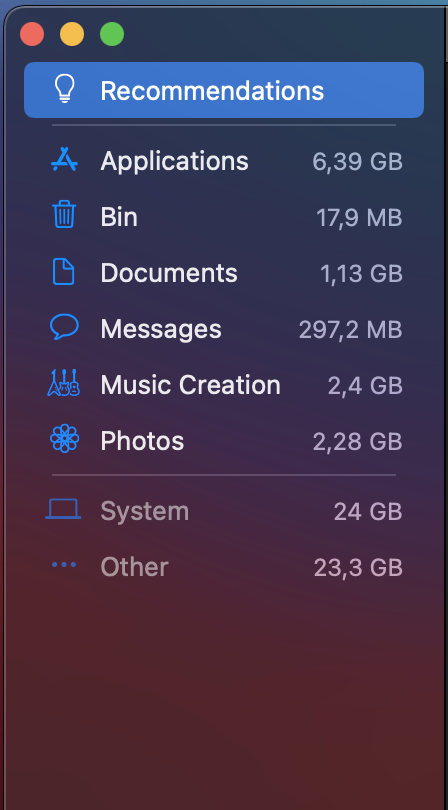This screenshot has height=810, width=448.
Task: Select the Photos storage category
Action: 224,441
